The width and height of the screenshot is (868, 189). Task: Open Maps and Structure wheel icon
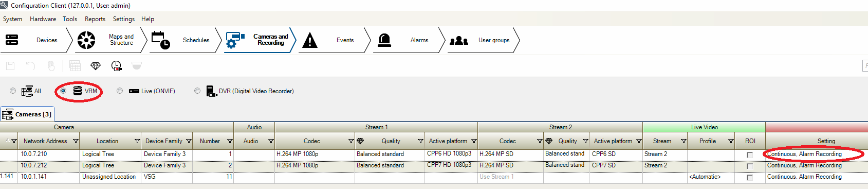[x=86, y=40]
